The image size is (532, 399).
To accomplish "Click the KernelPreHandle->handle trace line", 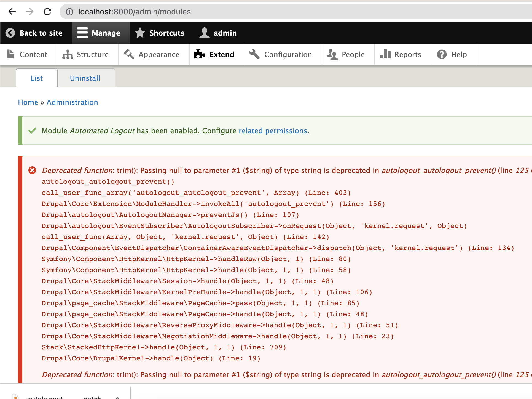I will pos(207,292).
